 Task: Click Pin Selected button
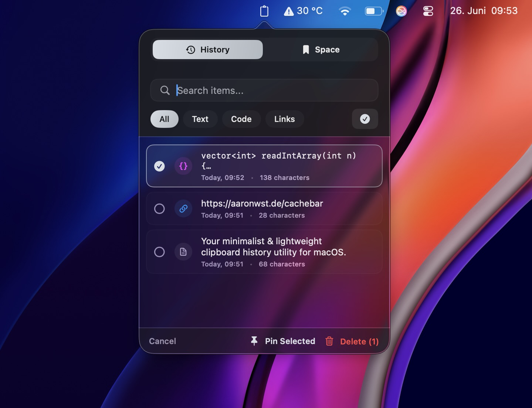pos(283,341)
